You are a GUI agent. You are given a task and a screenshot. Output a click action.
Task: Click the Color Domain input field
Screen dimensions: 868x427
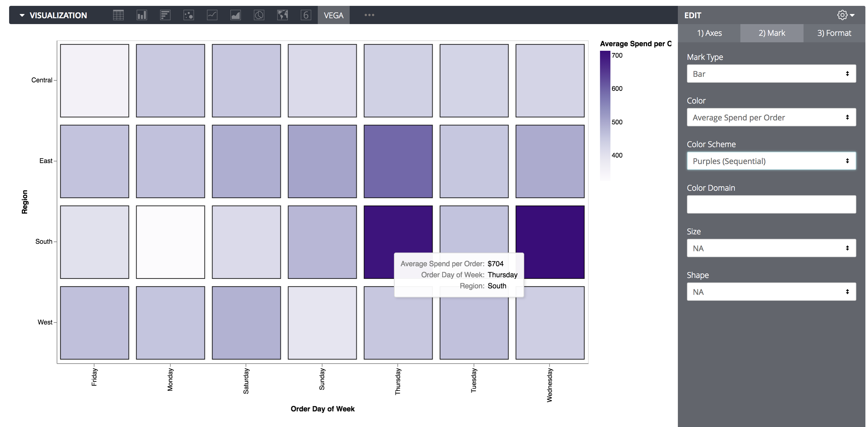[771, 204]
